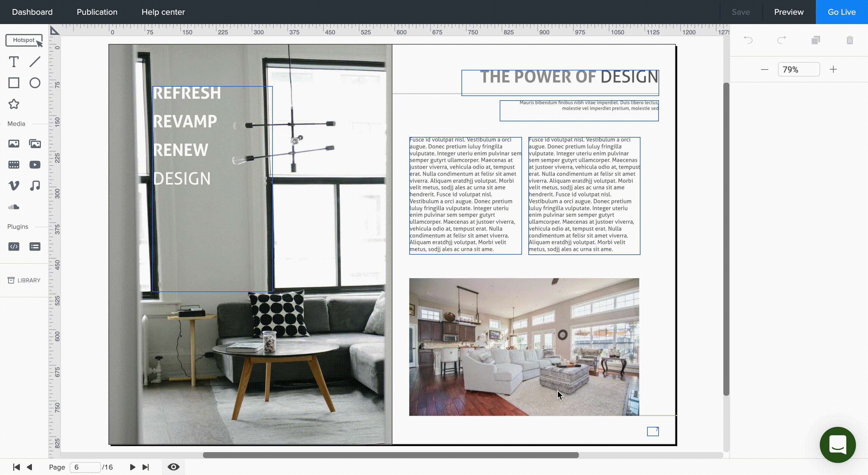This screenshot has height=475, width=868.
Task: Select the Text tool
Action: (x=14, y=62)
